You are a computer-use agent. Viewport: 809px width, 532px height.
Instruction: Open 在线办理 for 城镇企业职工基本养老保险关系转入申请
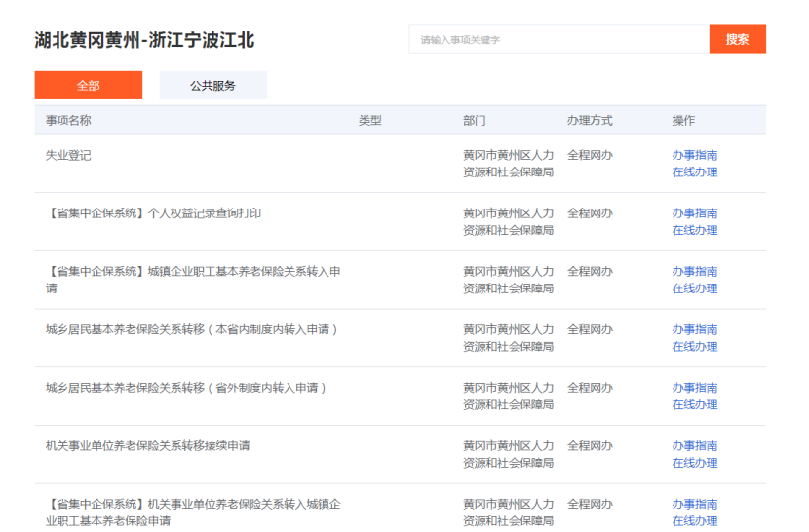click(x=694, y=288)
